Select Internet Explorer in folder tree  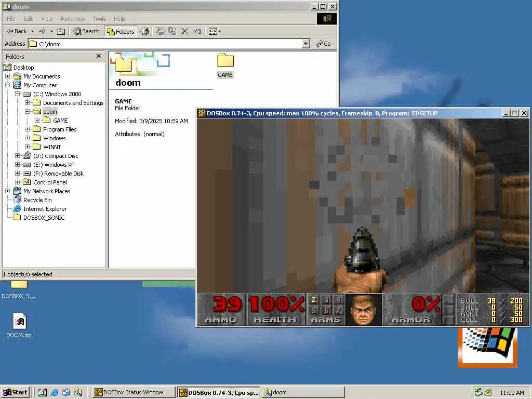(45, 209)
